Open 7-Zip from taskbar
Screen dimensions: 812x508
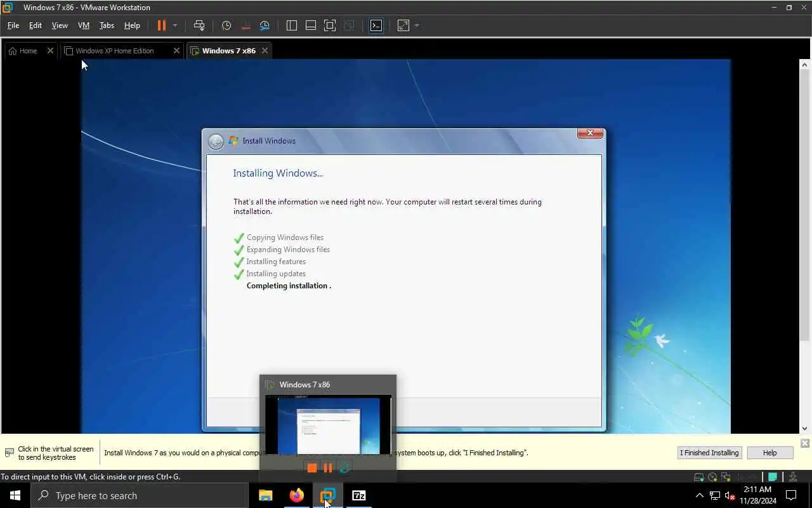click(358, 495)
